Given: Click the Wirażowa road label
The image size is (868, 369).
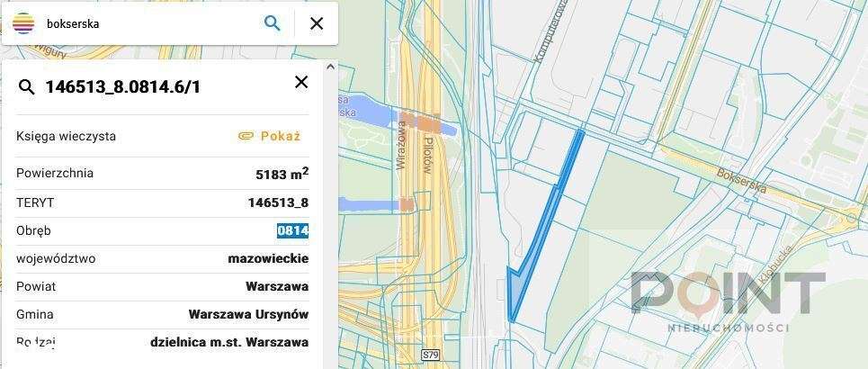Looking at the screenshot, I should 401,146.
